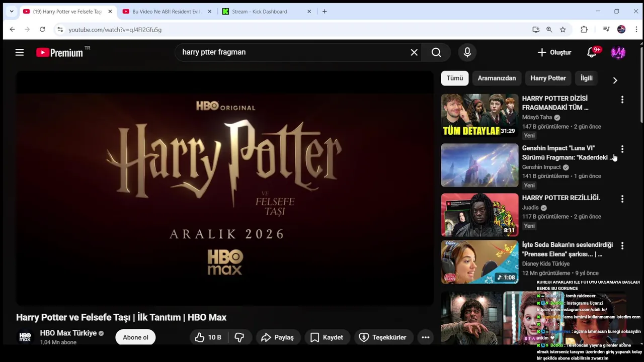The height and width of the screenshot is (362, 644).
Task: Open HBO Max Türkiye channel name
Action: point(68,333)
